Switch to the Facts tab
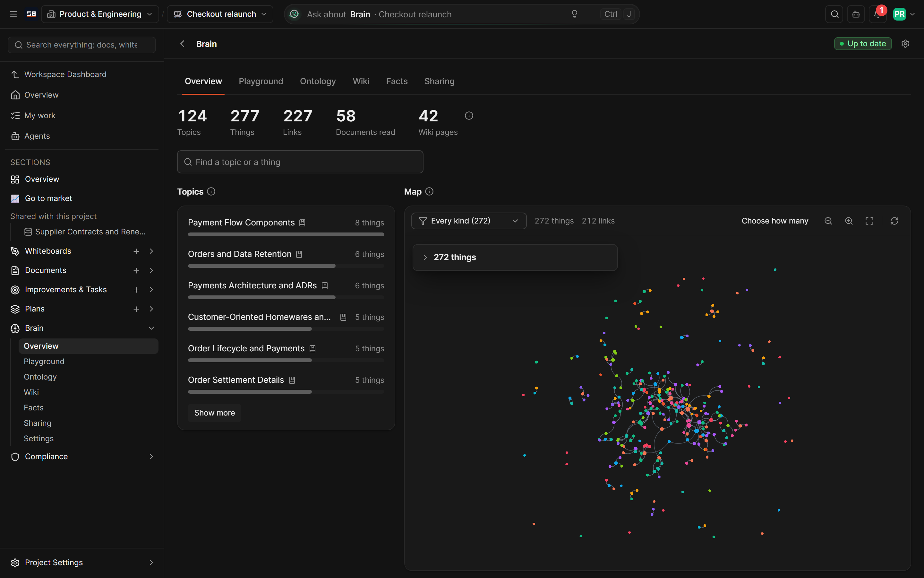This screenshot has width=924, height=578. (397, 81)
